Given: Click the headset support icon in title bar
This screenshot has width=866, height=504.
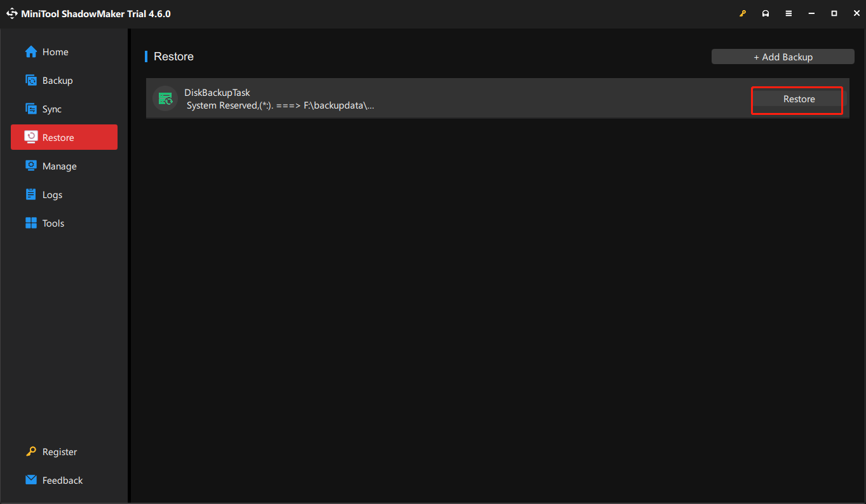Looking at the screenshot, I should pos(766,13).
